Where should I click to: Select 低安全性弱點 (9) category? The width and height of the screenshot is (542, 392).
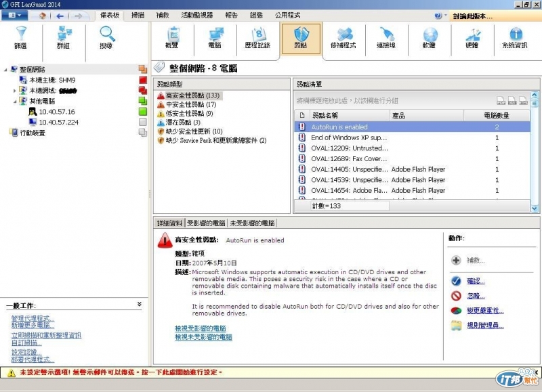tap(185, 113)
